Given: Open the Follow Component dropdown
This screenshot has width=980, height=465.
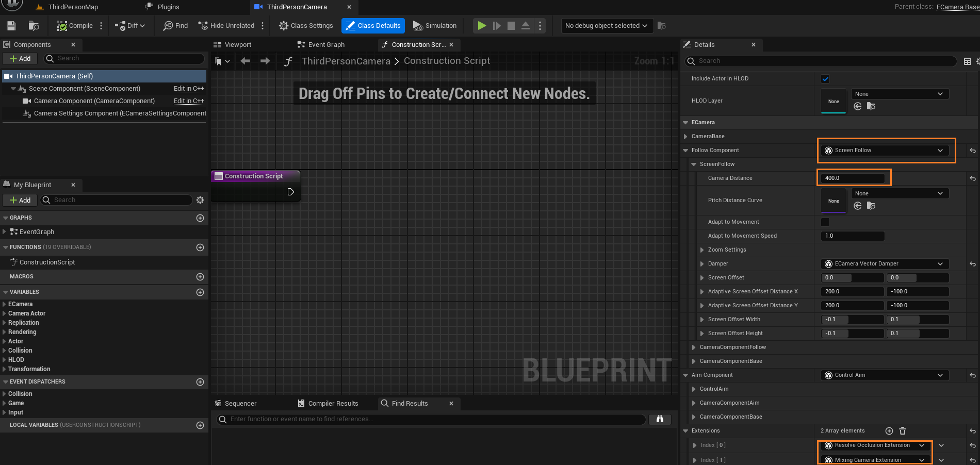Looking at the screenshot, I should [x=884, y=151].
